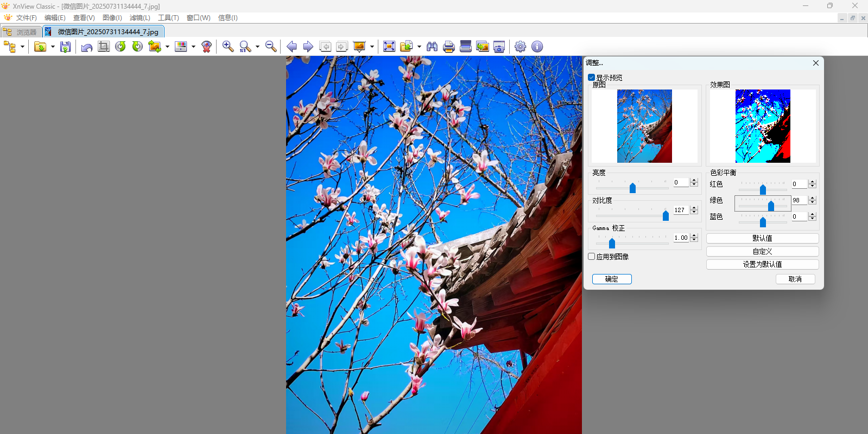Click the Print icon in toolbar

coord(448,47)
